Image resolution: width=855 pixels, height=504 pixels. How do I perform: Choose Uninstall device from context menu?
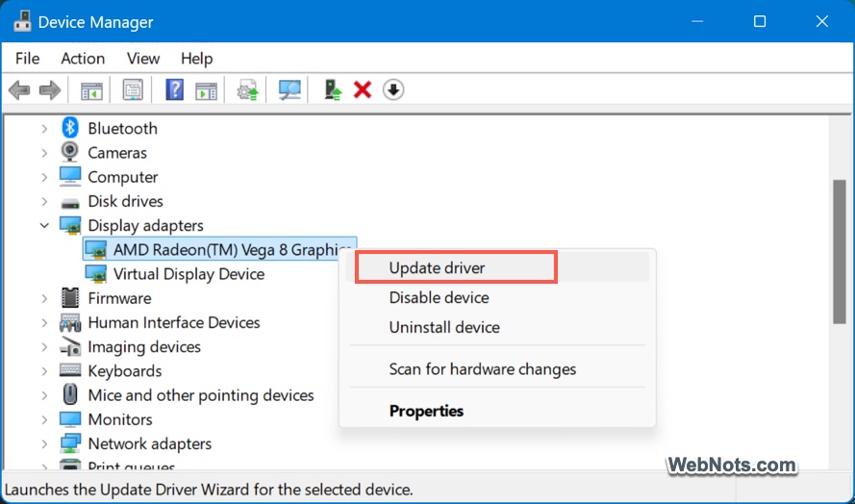pos(497,327)
